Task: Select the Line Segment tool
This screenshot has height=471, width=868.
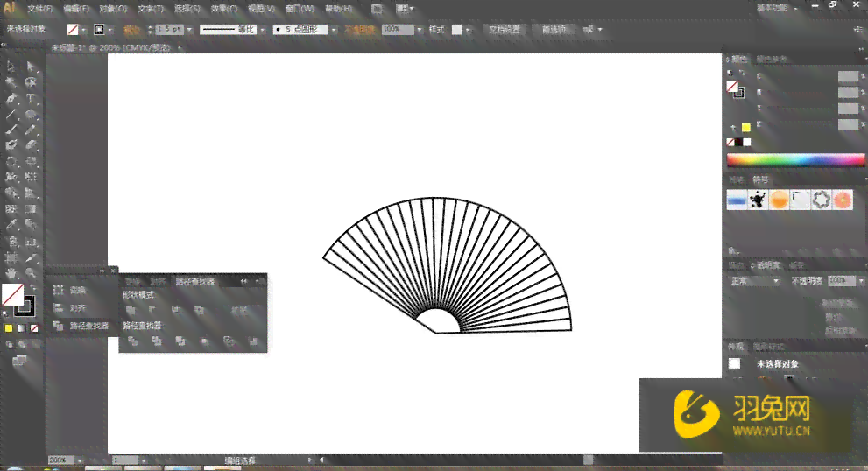Action: point(11,115)
